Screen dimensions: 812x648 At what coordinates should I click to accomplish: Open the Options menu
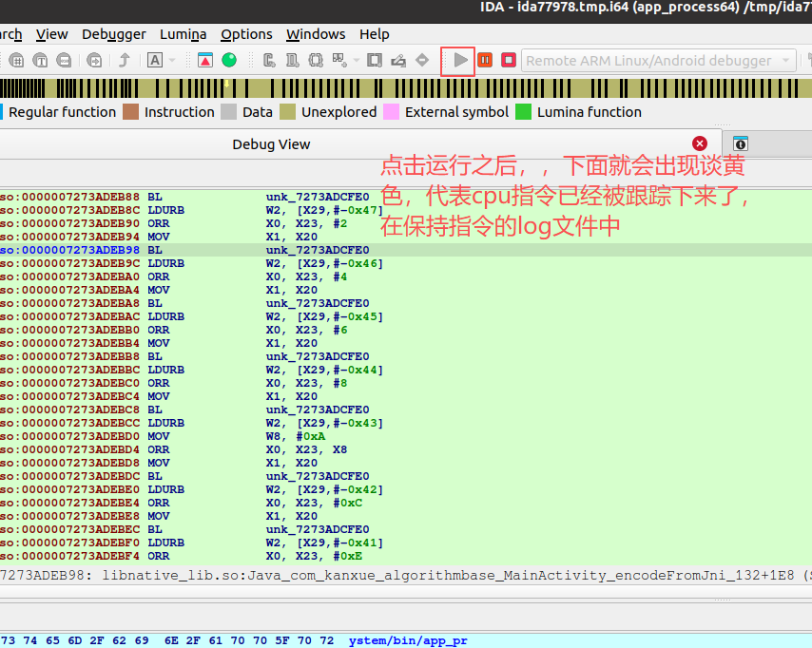point(246,34)
